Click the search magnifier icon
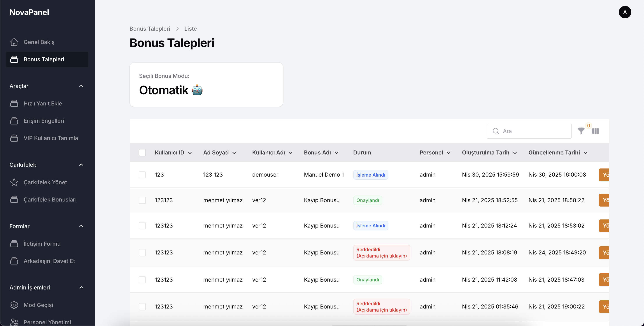Viewport: 644px width, 326px height. pos(496,131)
